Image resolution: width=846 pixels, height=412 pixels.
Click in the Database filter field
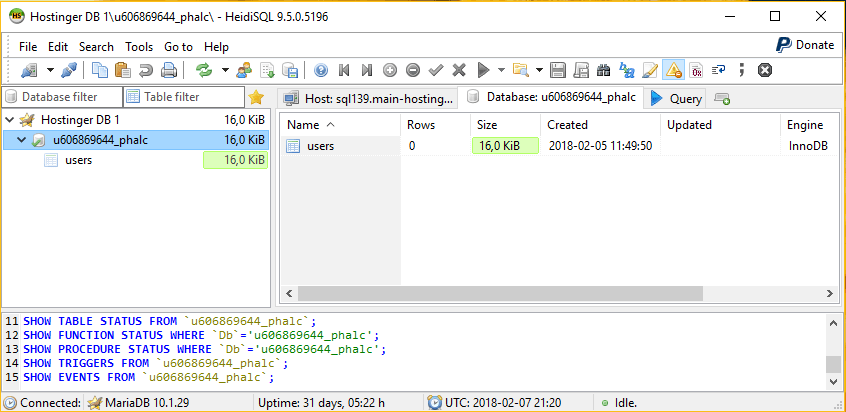(x=60, y=97)
